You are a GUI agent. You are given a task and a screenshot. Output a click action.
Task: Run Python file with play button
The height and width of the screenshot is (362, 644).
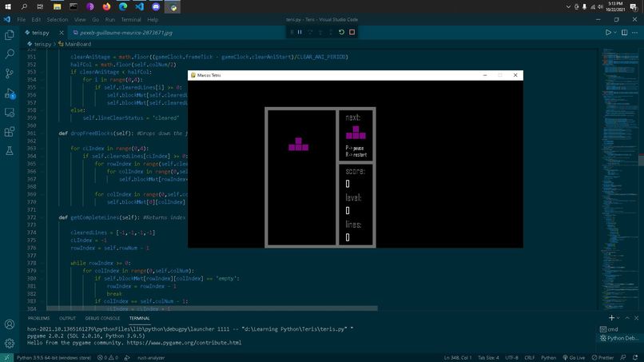608,33
